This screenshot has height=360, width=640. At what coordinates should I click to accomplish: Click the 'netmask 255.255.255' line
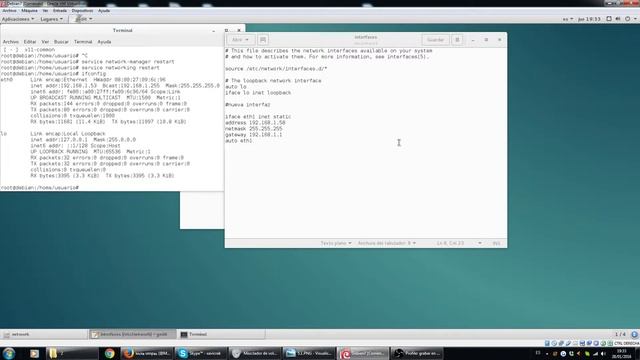pos(253,129)
